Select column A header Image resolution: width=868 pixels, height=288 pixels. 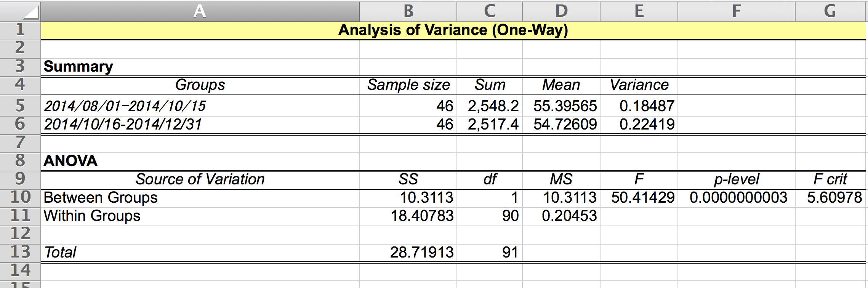coord(200,11)
